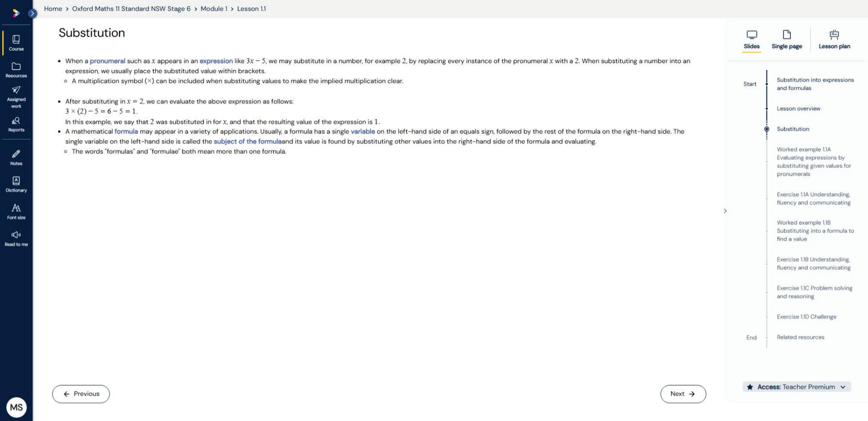Click the Start label in the outline
The image size is (868, 421).
[750, 84]
